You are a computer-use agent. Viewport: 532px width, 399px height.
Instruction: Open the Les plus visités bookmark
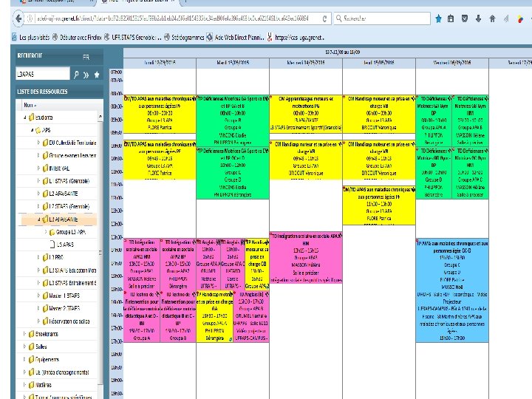pyautogui.click(x=30, y=38)
